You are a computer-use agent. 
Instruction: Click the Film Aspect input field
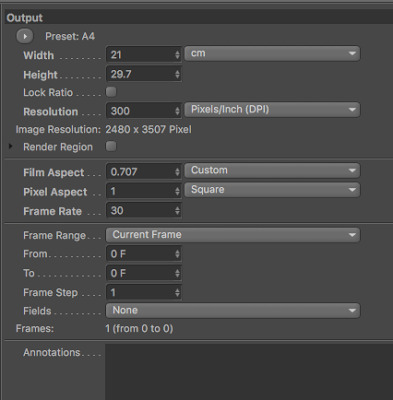click(x=144, y=172)
